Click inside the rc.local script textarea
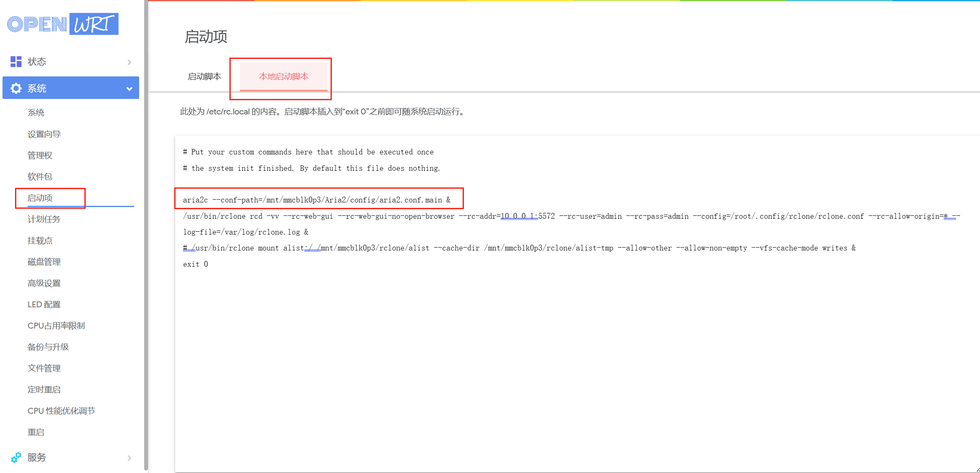 (543, 355)
